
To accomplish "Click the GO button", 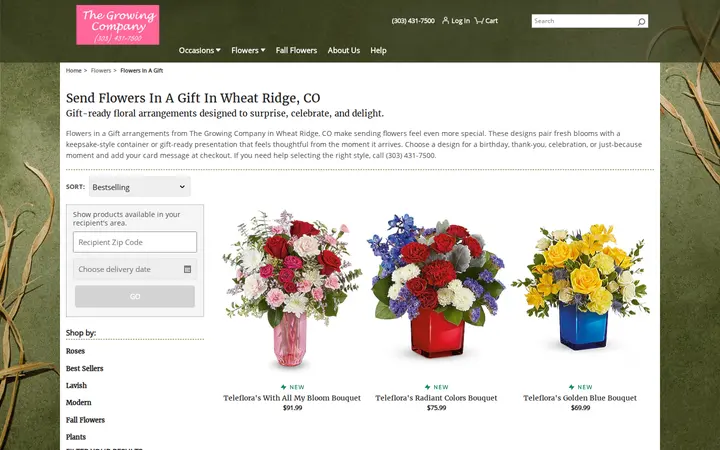I will pos(135,297).
